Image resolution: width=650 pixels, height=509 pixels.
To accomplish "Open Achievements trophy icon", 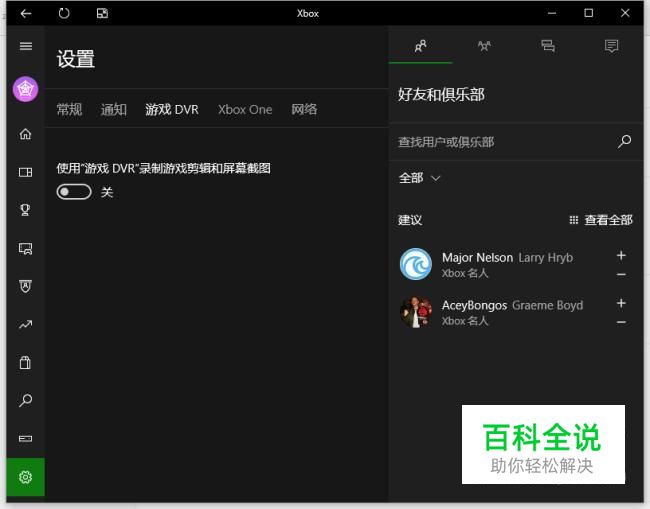I will (25, 210).
